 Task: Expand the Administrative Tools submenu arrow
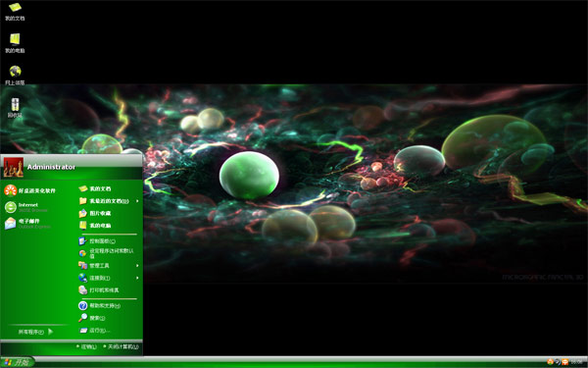(x=137, y=266)
